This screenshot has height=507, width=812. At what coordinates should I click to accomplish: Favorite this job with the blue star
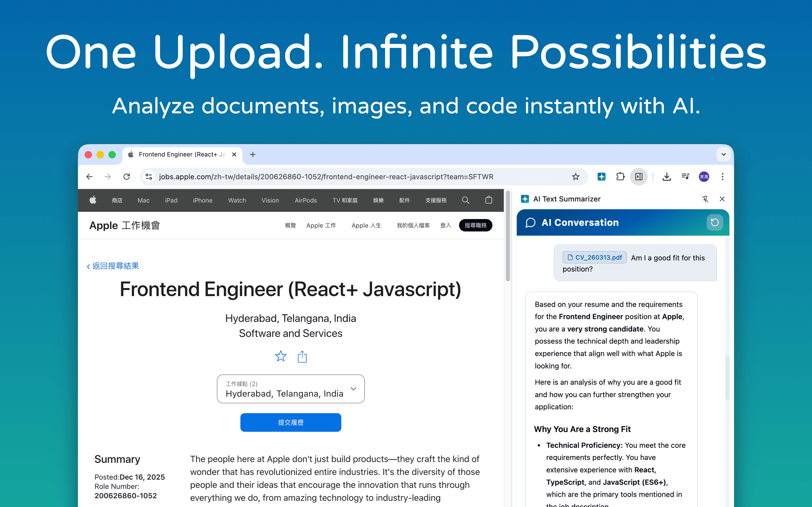pos(281,356)
